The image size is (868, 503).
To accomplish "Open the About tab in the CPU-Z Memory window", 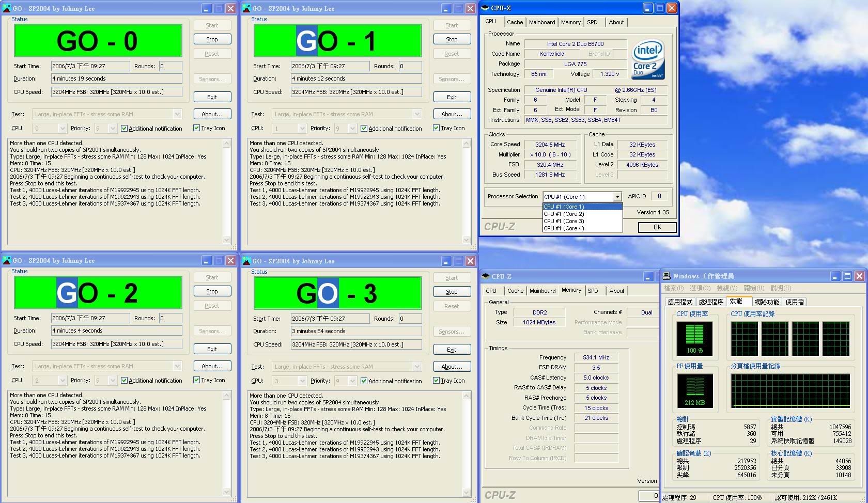I will point(617,291).
